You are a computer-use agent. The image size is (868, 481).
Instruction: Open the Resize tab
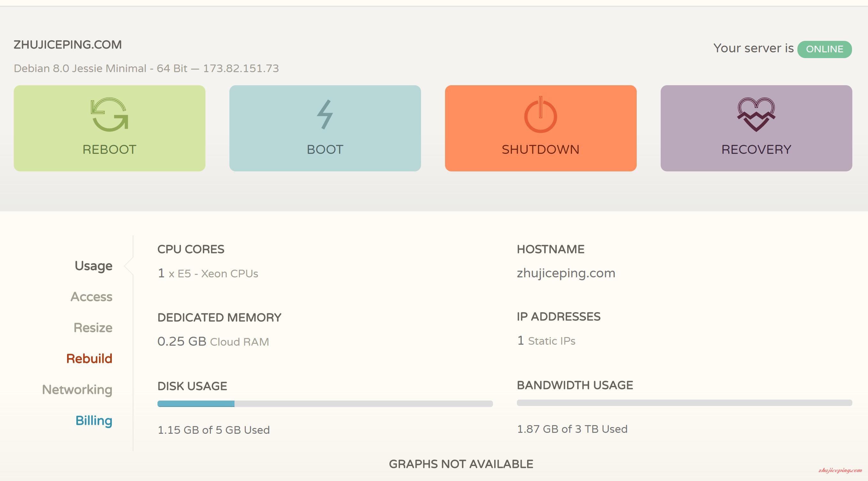tap(93, 327)
